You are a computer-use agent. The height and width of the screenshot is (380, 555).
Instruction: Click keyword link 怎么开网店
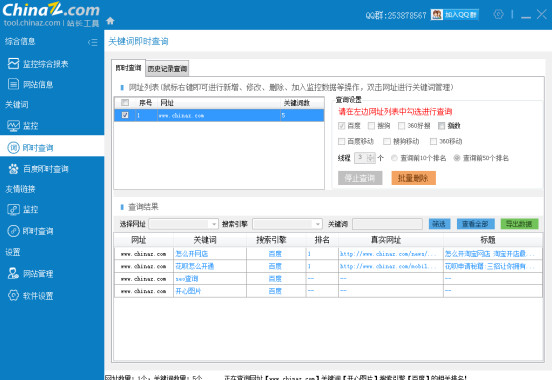click(192, 254)
